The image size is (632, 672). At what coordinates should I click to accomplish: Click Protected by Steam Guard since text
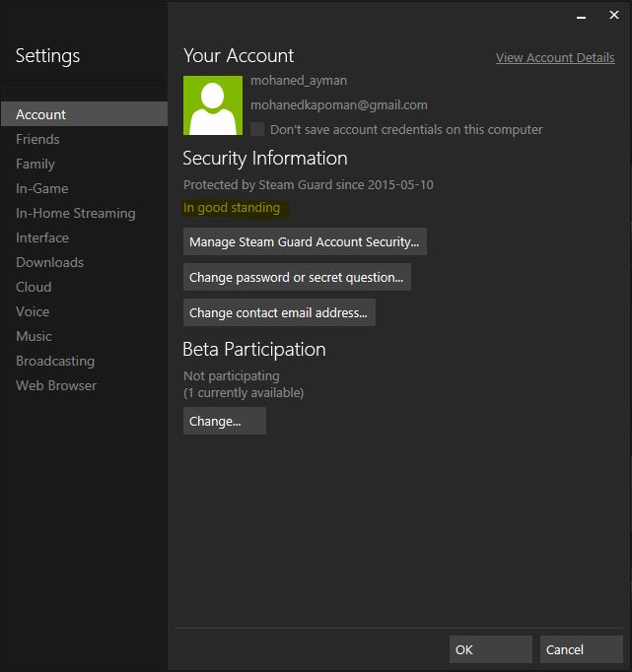click(308, 184)
